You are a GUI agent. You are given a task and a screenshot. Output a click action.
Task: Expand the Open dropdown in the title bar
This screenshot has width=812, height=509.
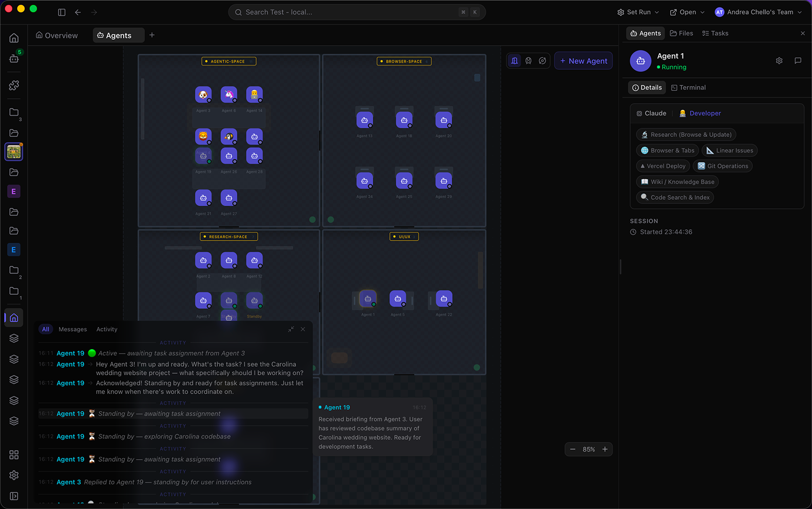[x=686, y=12]
